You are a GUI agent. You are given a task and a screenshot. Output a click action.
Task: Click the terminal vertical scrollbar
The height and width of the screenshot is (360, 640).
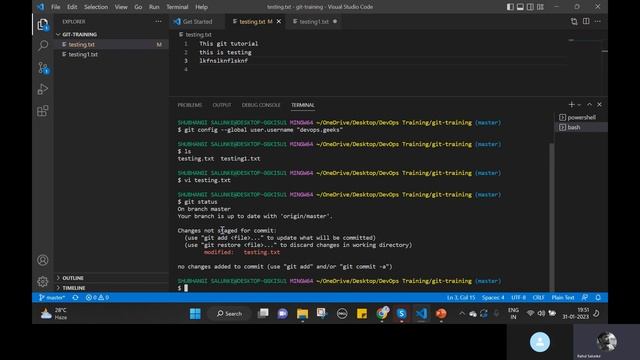click(x=552, y=216)
